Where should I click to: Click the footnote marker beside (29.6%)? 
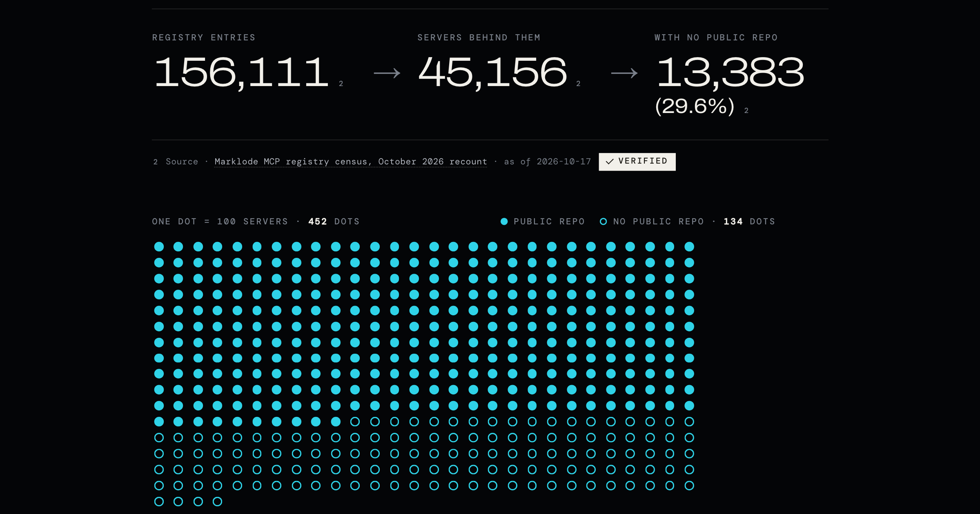[746, 111]
